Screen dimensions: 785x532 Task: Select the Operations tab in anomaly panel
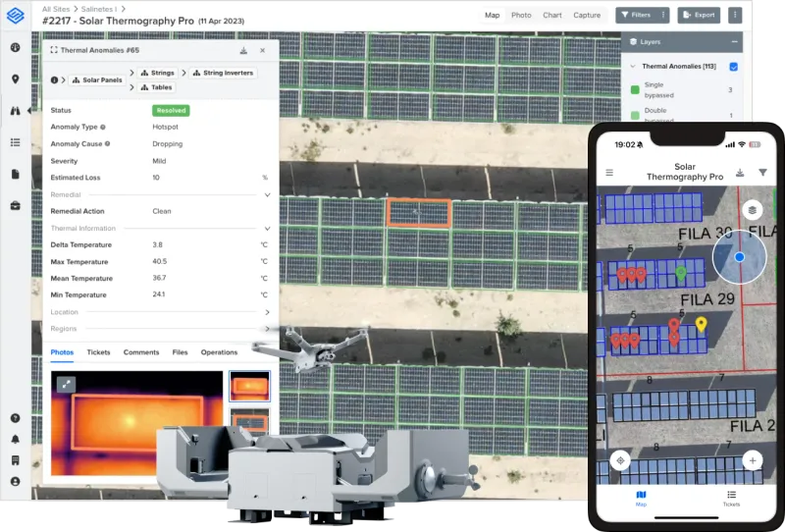219,352
